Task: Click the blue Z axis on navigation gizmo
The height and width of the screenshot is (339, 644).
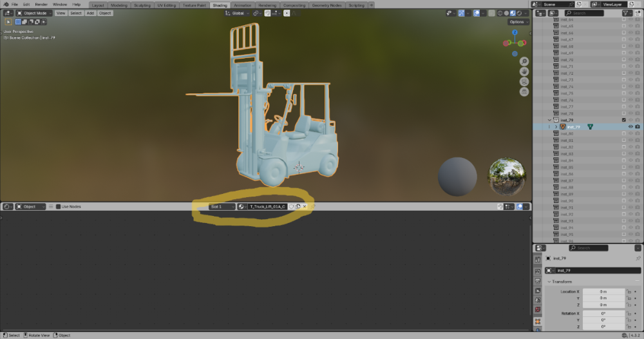Action: (x=515, y=32)
